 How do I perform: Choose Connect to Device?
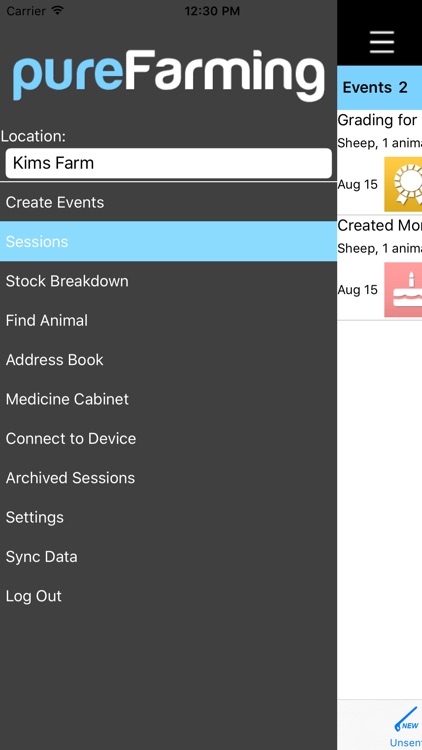click(x=168, y=438)
